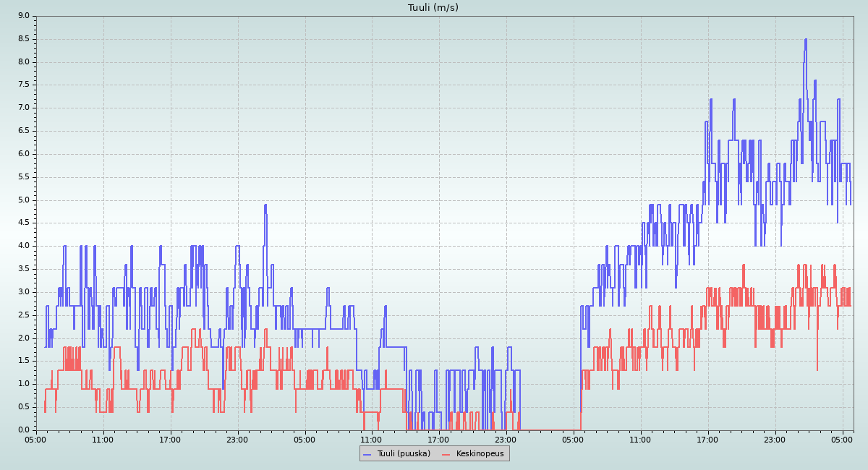Select the 8.5 y-axis tick label
This screenshot has width=868, height=470.
pyautogui.click(x=23, y=38)
